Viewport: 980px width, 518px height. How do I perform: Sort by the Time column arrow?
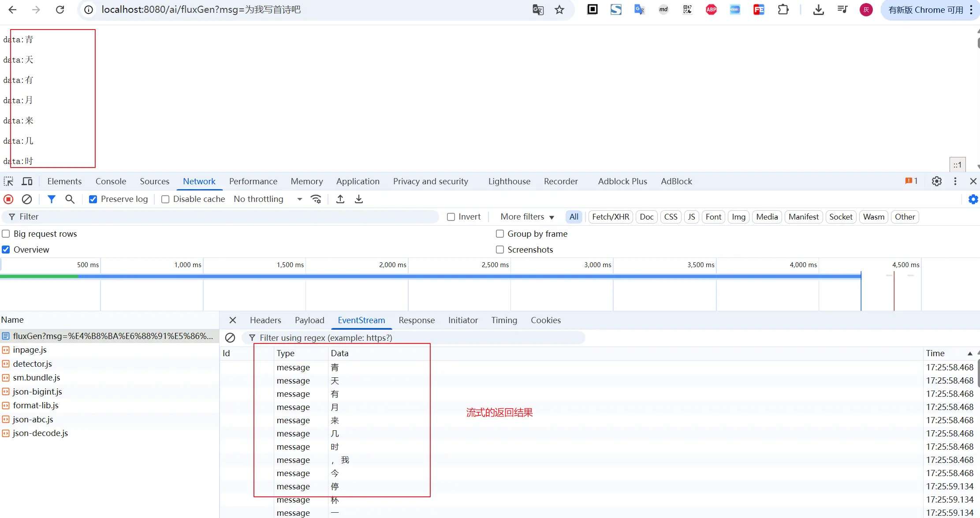point(970,354)
